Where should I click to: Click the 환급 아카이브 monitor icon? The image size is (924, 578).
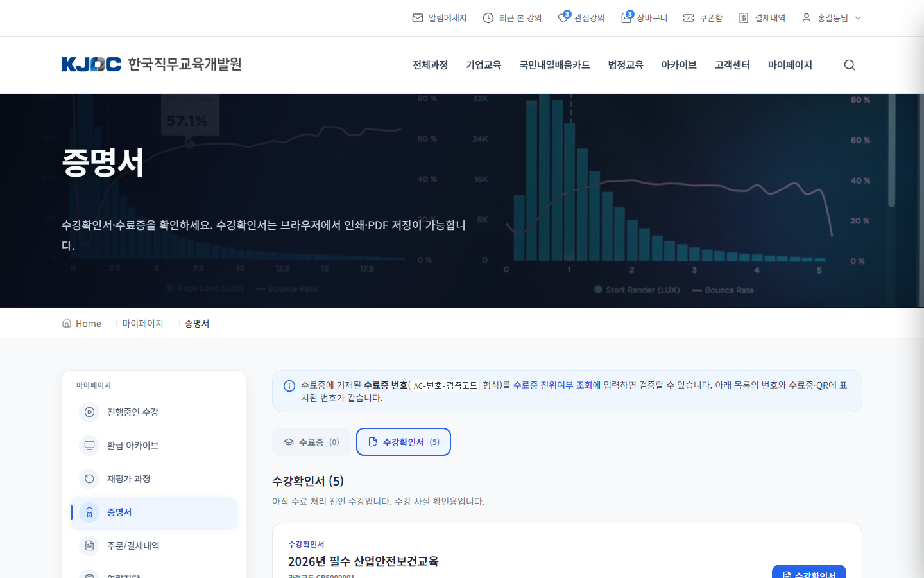[x=89, y=445]
